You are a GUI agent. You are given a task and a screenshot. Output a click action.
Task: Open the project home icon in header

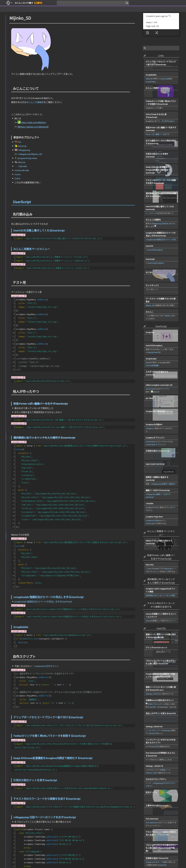(8, 3)
